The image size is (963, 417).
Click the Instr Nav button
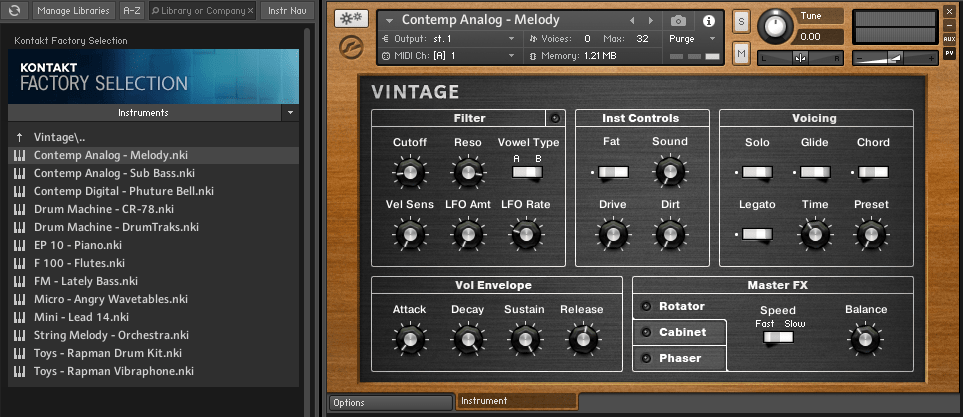tap(287, 10)
